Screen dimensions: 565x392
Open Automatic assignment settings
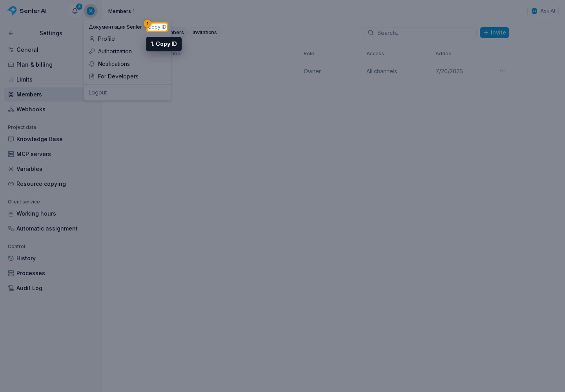coord(50,229)
